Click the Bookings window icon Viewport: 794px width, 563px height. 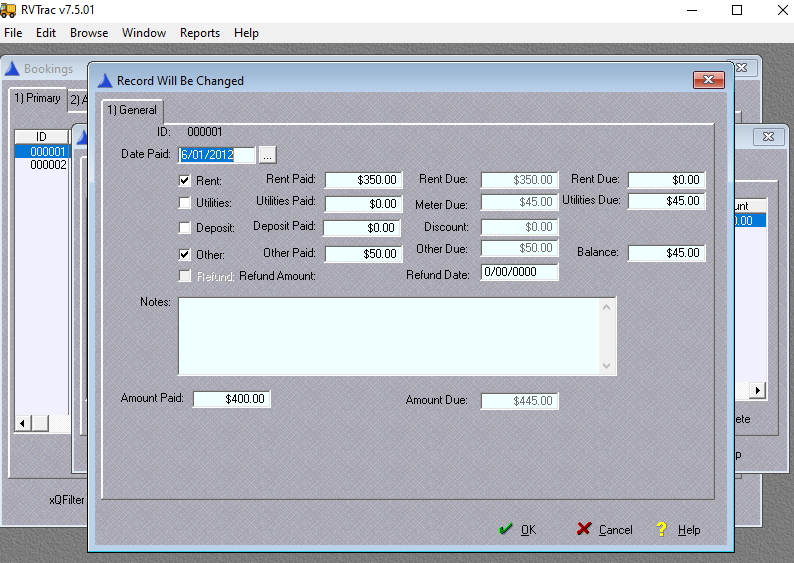click(13, 69)
